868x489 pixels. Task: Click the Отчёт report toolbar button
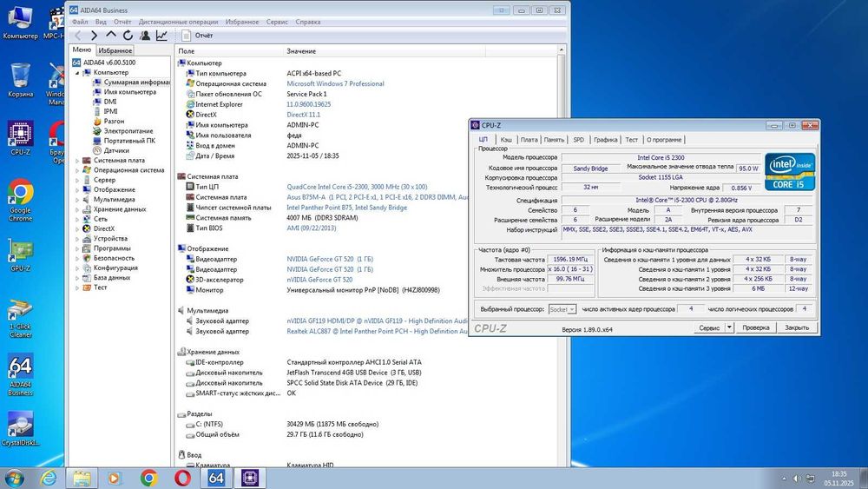pyautogui.click(x=197, y=36)
